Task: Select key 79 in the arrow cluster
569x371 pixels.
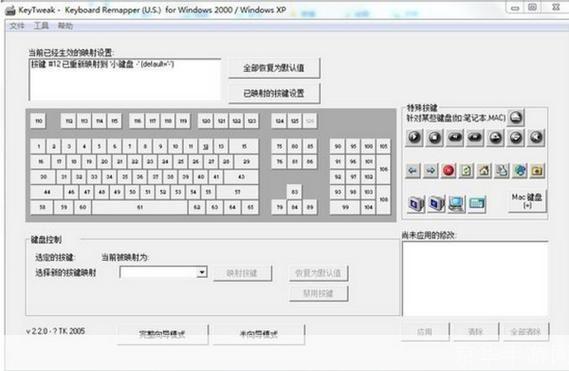Action: point(279,207)
